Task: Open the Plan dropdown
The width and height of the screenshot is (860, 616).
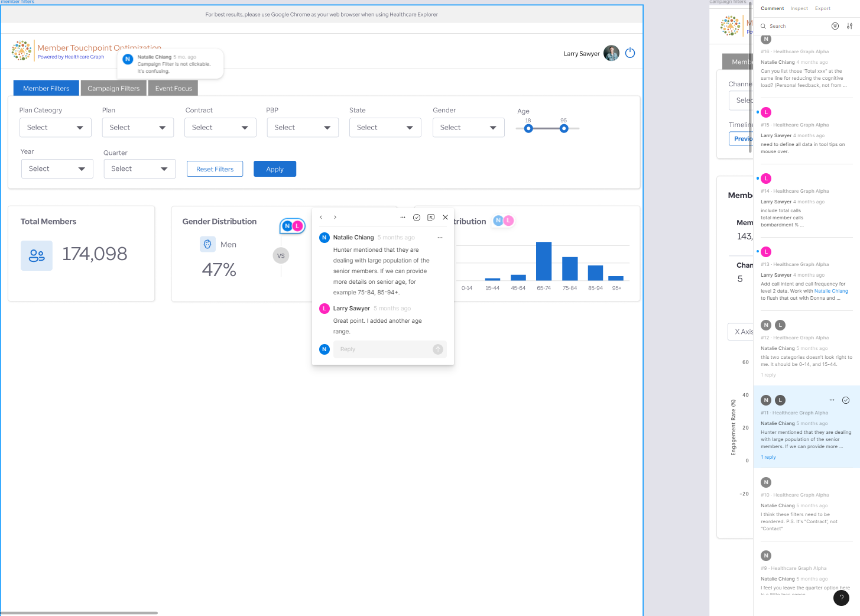Action: point(138,128)
